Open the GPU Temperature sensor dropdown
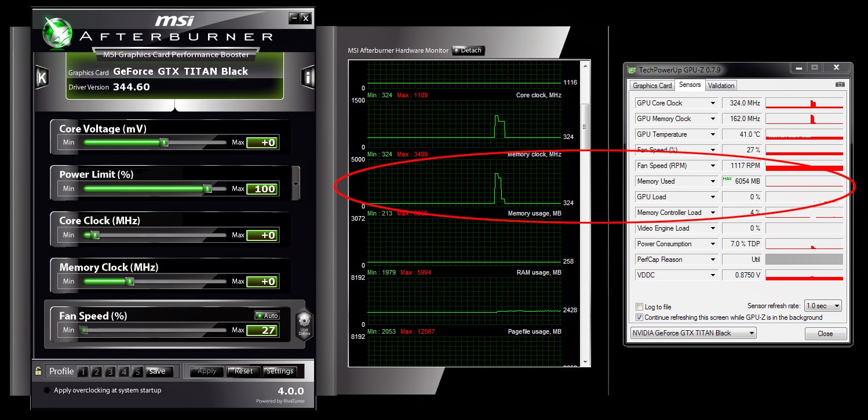This screenshot has height=420, width=868. (x=713, y=134)
